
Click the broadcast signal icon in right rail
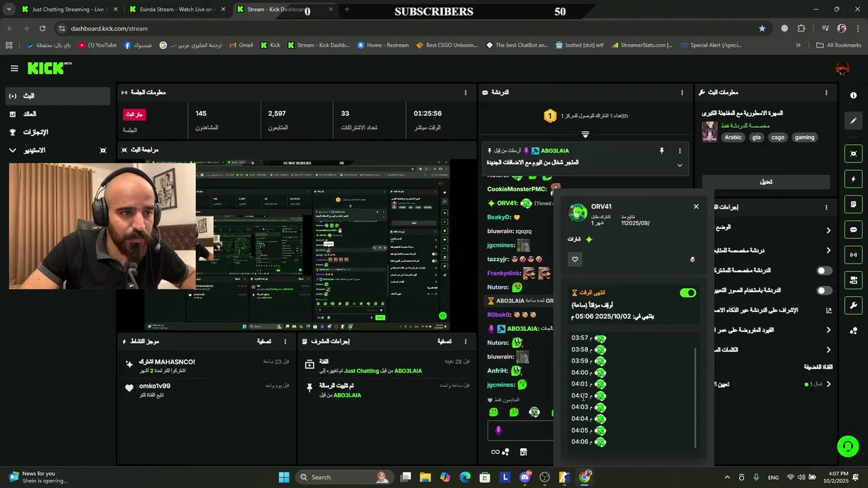(x=854, y=255)
